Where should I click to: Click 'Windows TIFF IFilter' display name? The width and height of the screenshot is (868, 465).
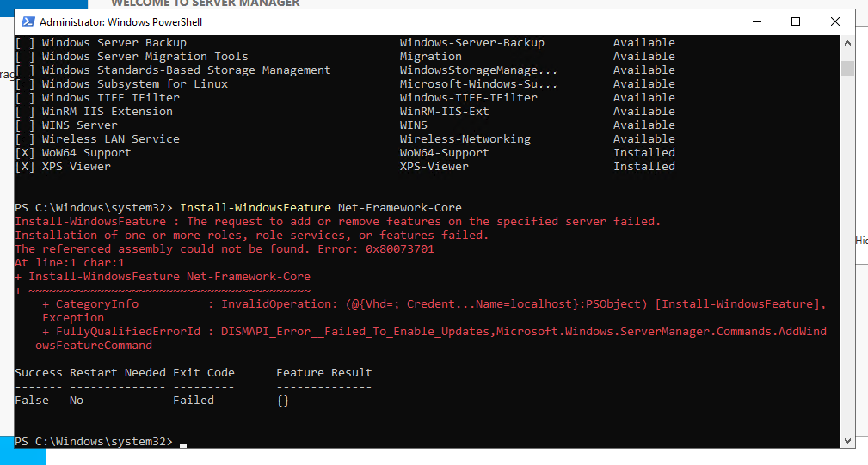[111, 98]
